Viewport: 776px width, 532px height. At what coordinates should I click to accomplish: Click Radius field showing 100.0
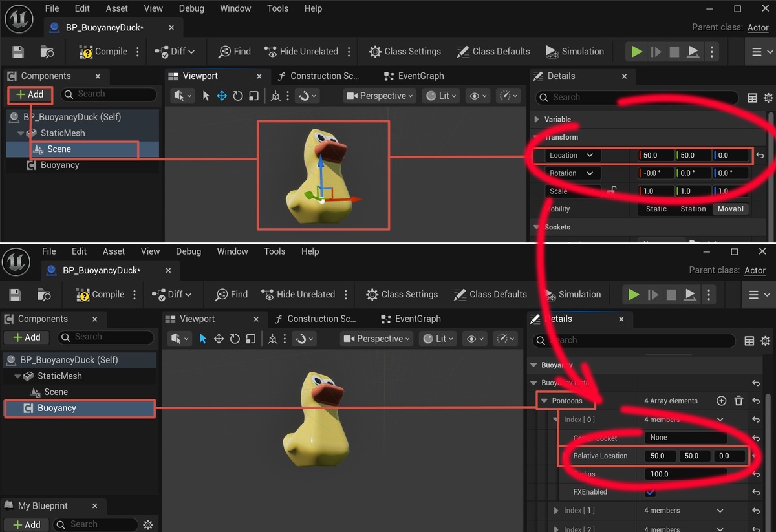tap(685, 474)
